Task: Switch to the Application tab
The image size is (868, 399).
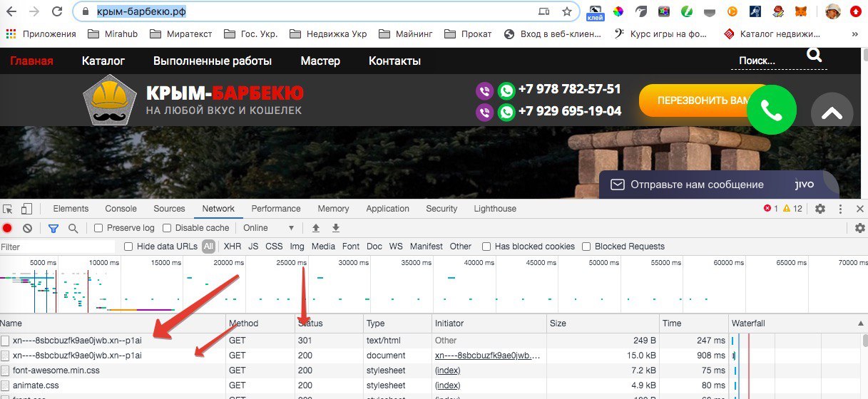Action: tap(387, 209)
